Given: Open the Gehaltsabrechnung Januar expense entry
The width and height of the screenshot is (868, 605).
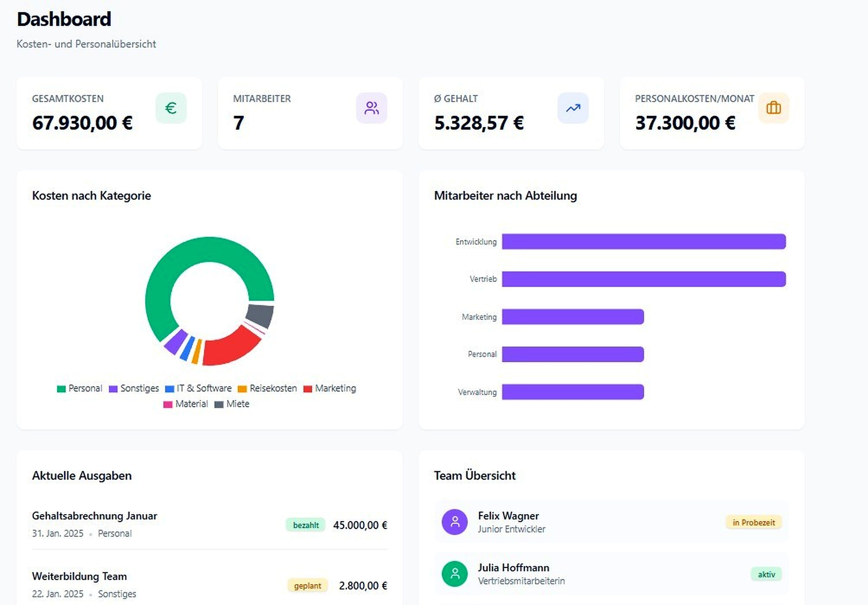Looking at the screenshot, I should pyautogui.click(x=95, y=516).
